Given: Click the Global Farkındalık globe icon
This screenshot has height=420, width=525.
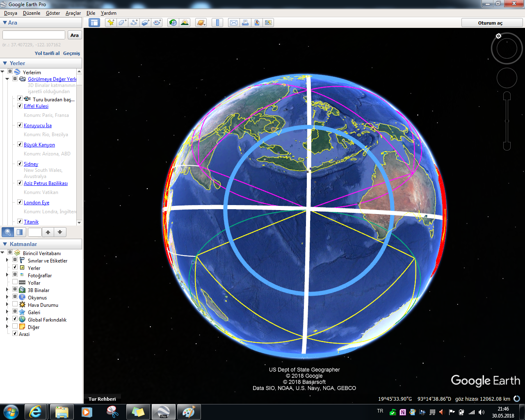Looking at the screenshot, I should pyautogui.click(x=22, y=320).
